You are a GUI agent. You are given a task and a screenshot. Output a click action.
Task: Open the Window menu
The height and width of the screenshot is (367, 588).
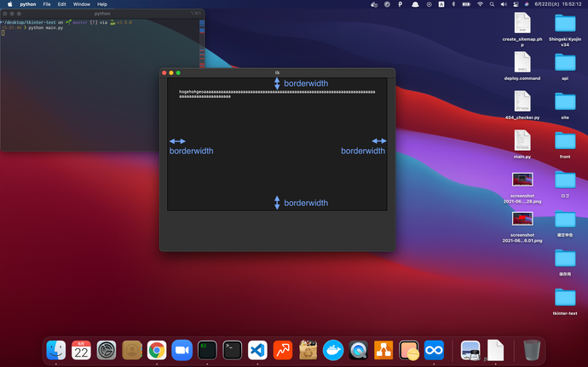(x=81, y=4)
